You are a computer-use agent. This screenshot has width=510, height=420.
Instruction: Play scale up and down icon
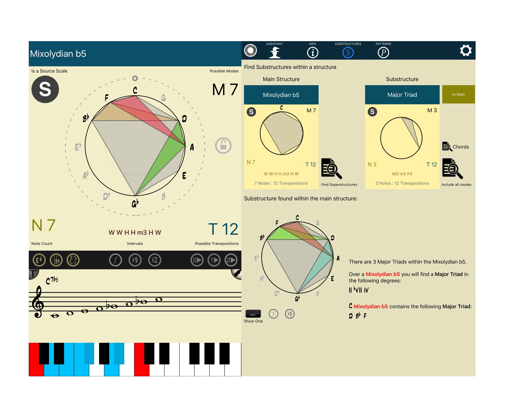tap(231, 260)
